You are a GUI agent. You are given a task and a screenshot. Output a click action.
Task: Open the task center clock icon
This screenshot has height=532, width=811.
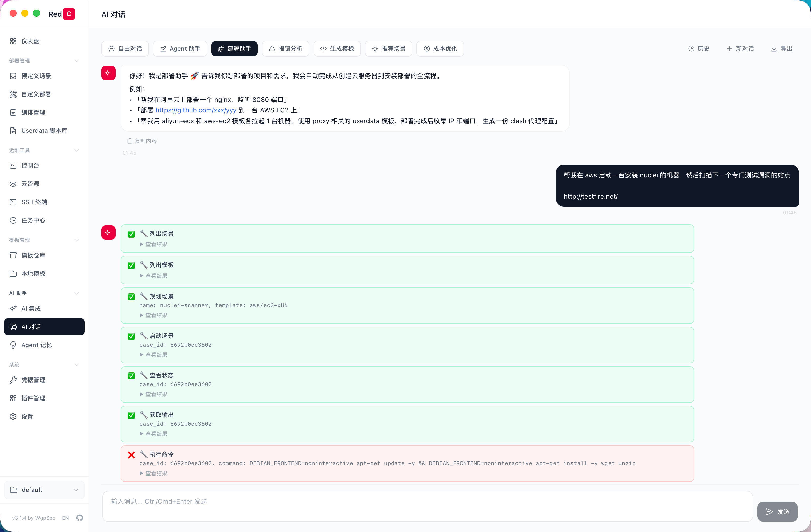point(13,220)
